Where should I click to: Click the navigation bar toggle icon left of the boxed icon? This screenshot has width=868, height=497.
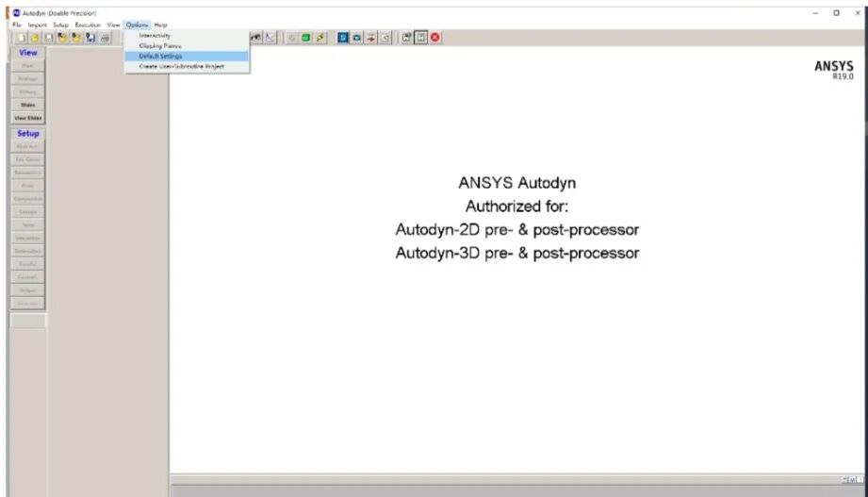pyautogui.click(x=407, y=38)
